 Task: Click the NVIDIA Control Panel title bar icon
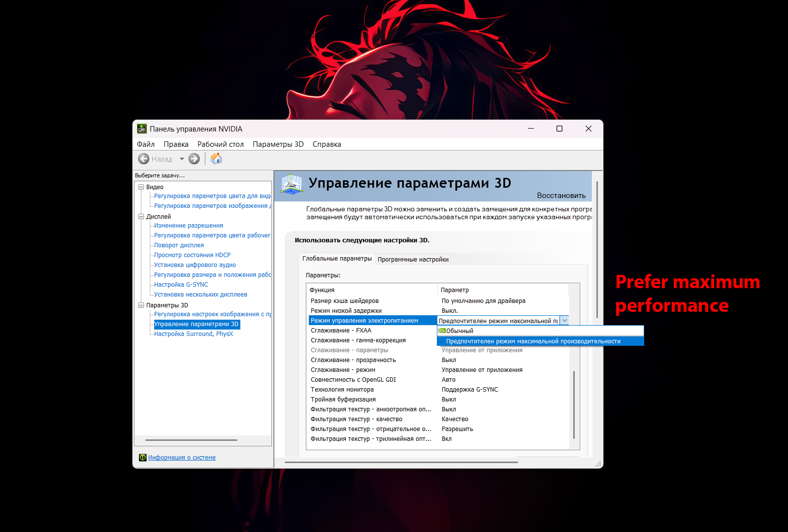pyautogui.click(x=142, y=129)
